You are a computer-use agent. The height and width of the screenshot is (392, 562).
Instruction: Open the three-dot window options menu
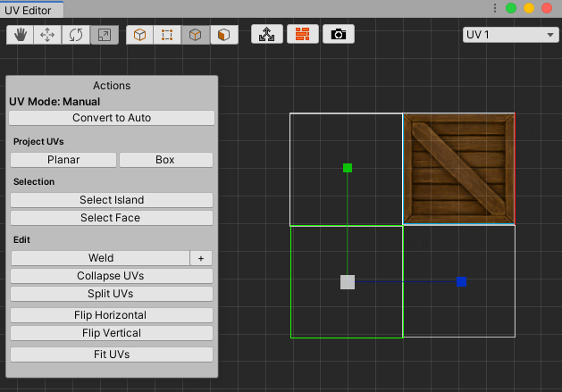coord(495,8)
